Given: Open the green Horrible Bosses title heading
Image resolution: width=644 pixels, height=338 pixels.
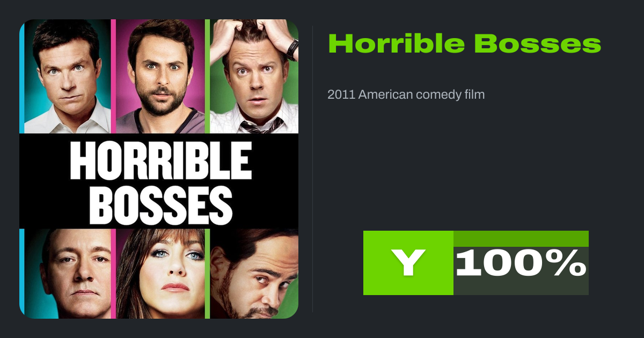Looking at the screenshot, I should 464,44.
